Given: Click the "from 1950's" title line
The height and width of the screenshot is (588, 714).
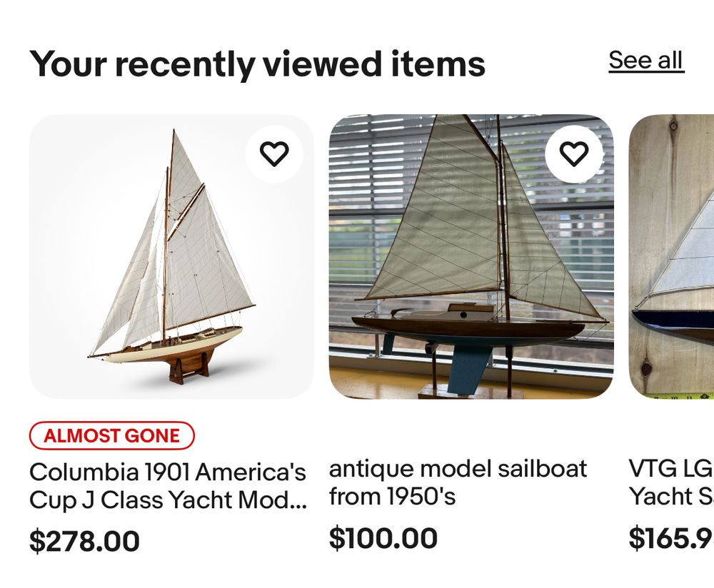Looking at the screenshot, I should 392,497.
